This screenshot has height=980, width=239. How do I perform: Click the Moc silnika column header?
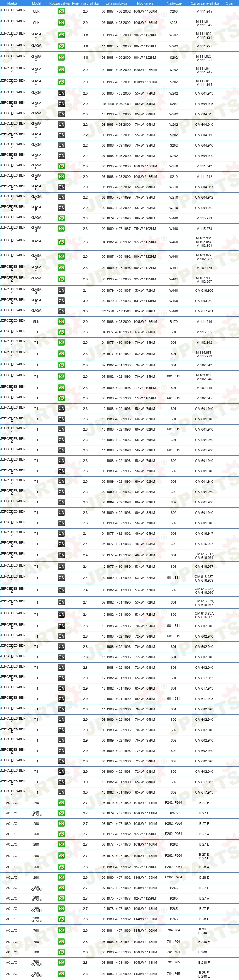pos(145,3)
